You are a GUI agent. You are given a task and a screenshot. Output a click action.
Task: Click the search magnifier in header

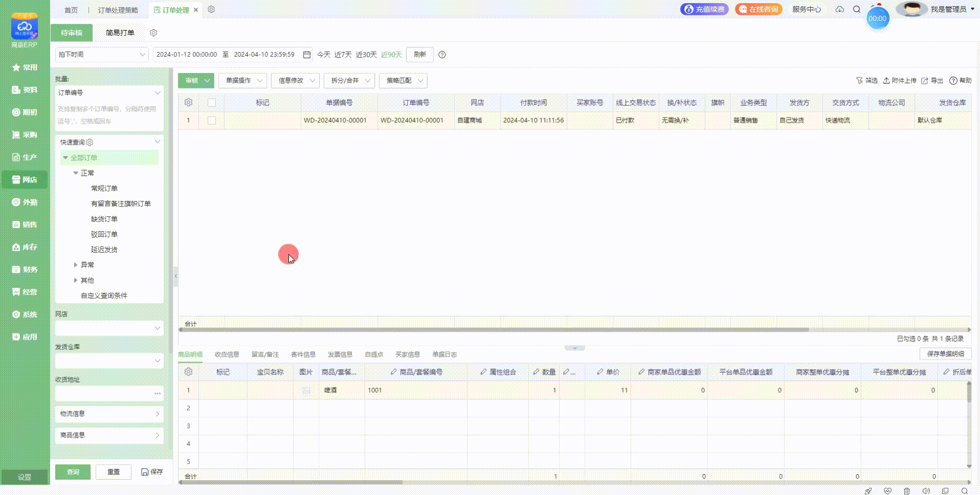[x=857, y=9]
